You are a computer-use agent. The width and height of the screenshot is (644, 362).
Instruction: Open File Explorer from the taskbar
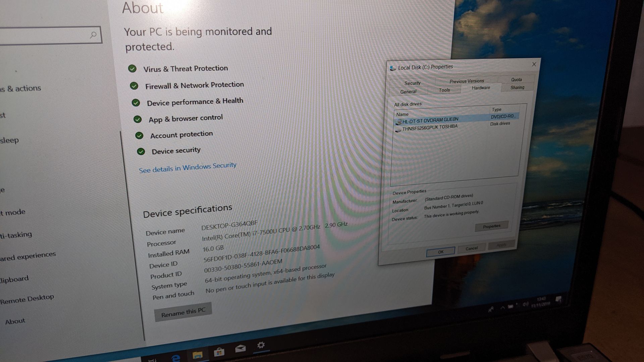click(198, 355)
